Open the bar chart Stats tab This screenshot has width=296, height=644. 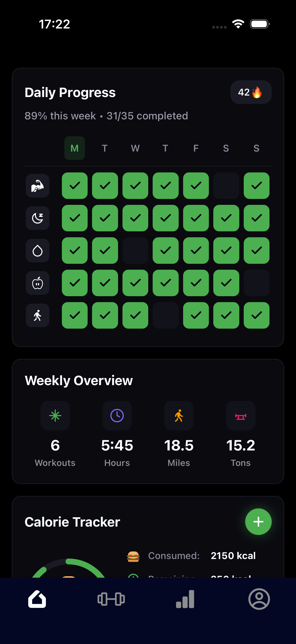tap(185, 599)
